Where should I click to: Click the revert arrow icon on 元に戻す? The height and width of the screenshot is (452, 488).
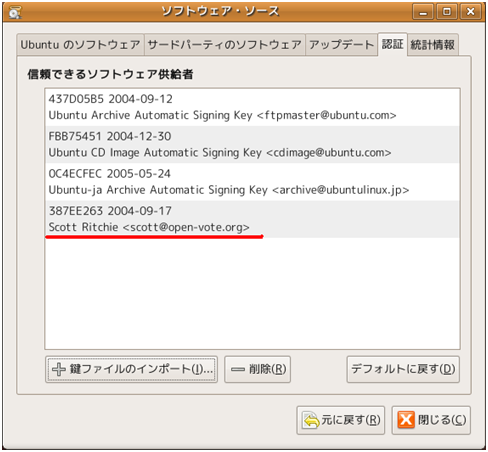(311, 420)
